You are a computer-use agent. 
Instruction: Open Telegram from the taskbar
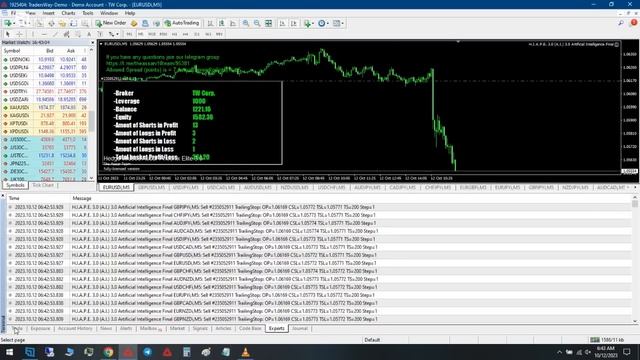coord(147,352)
